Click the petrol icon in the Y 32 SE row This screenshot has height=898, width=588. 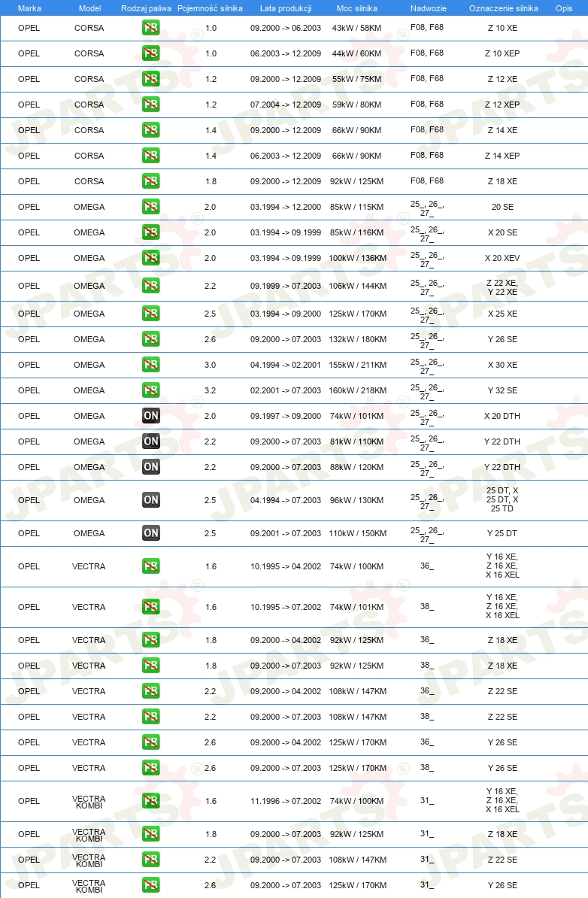pyautogui.click(x=150, y=390)
